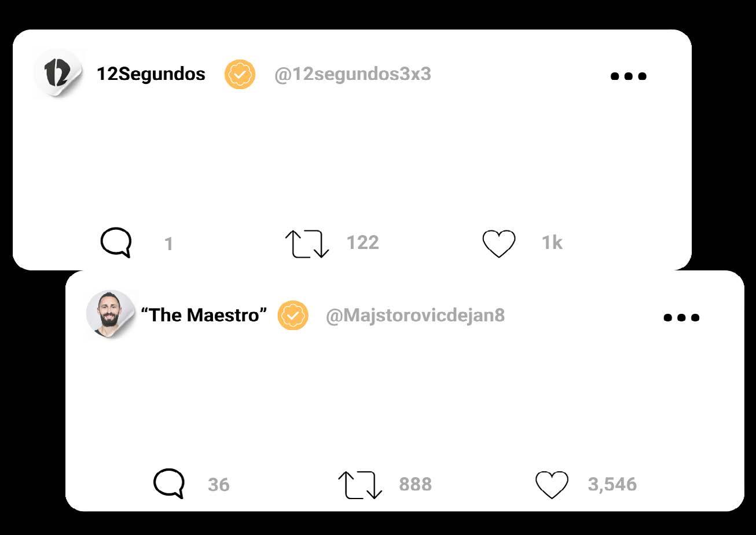Image resolution: width=756 pixels, height=535 pixels.
Task: Like the 12Segundos tweet
Action: pos(499,243)
